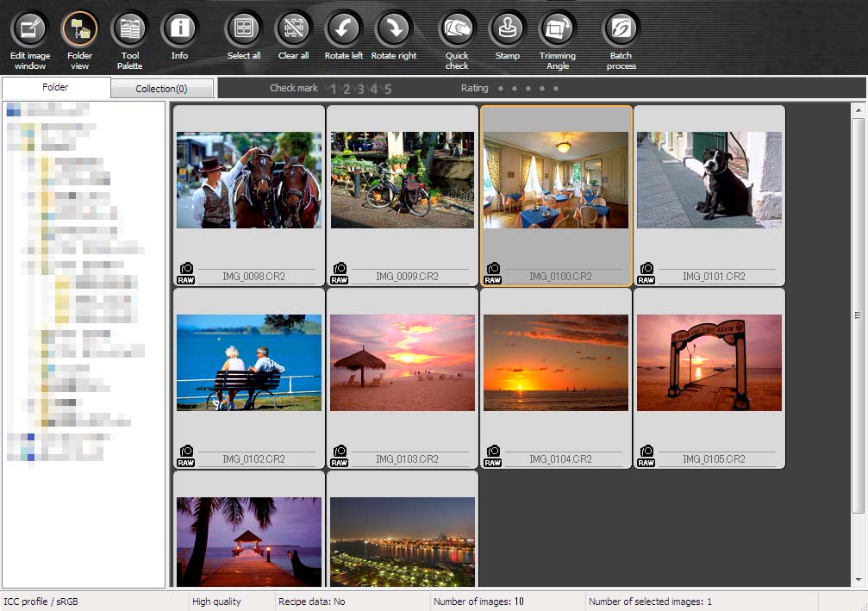868x611 pixels.
Task: Click the IMG_0100.CR2 file name
Action: (560, 276)
